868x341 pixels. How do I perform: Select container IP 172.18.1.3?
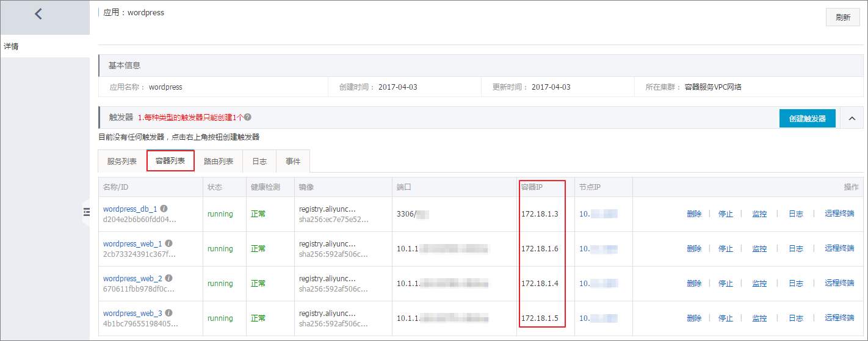pos(540,214)
